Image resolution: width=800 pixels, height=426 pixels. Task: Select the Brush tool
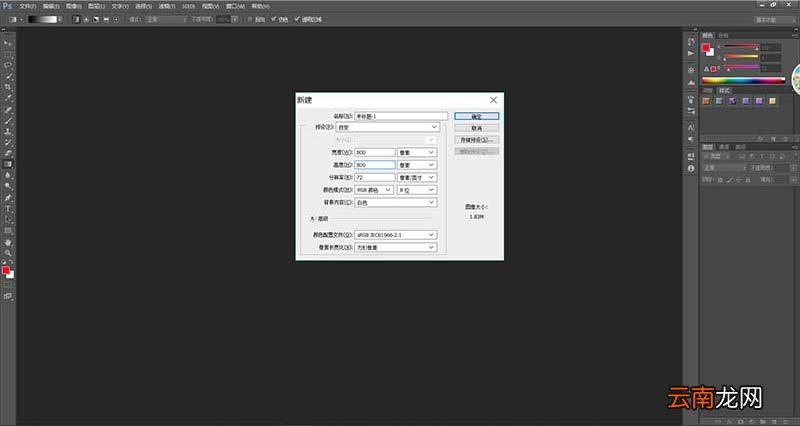pyautogui.click(x=8, y=120)
